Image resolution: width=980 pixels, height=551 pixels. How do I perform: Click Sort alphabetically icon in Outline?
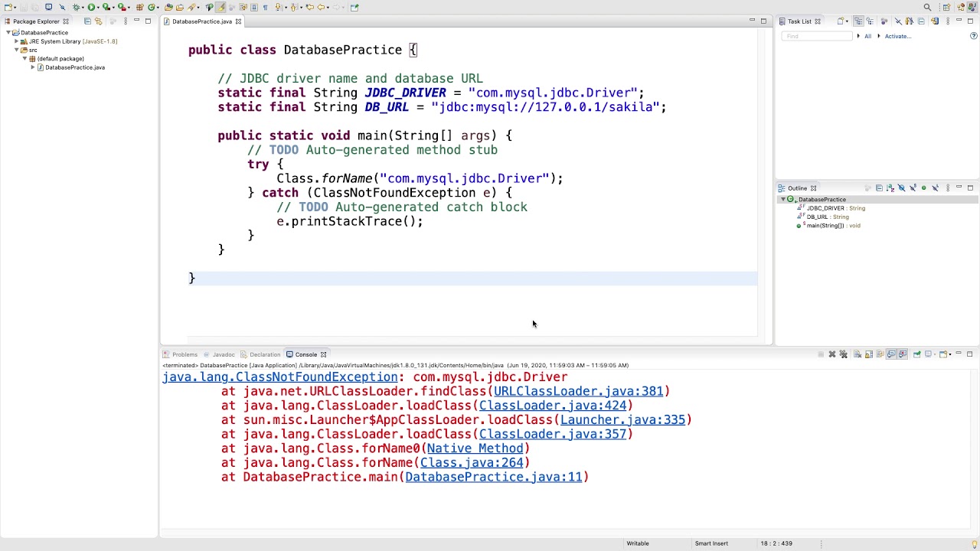[890, 188]
